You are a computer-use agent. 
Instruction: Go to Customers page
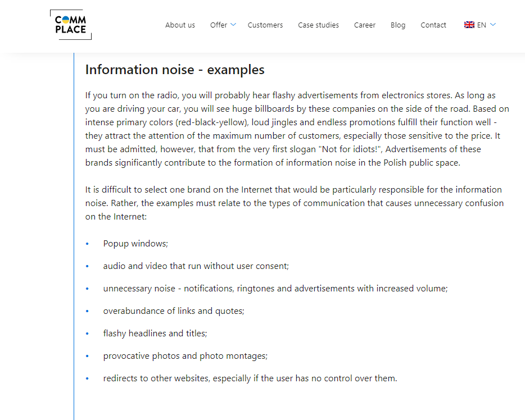click(265, 25)
